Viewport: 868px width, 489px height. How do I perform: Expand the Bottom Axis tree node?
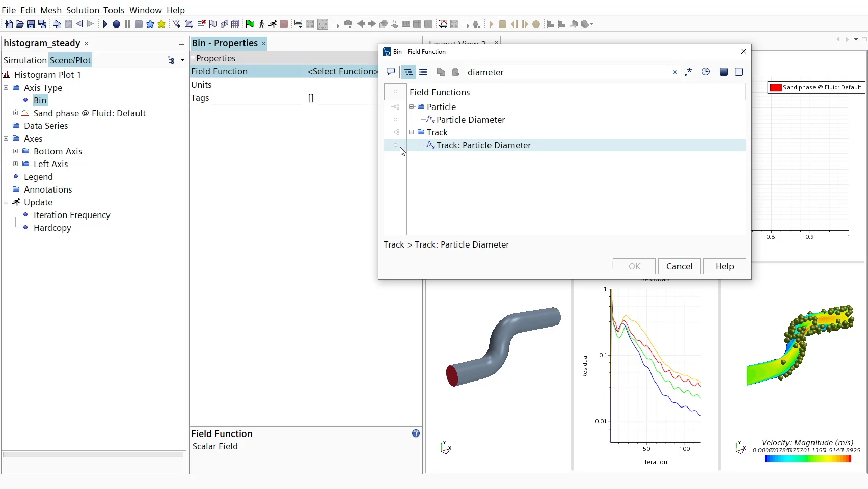(17, 151)
